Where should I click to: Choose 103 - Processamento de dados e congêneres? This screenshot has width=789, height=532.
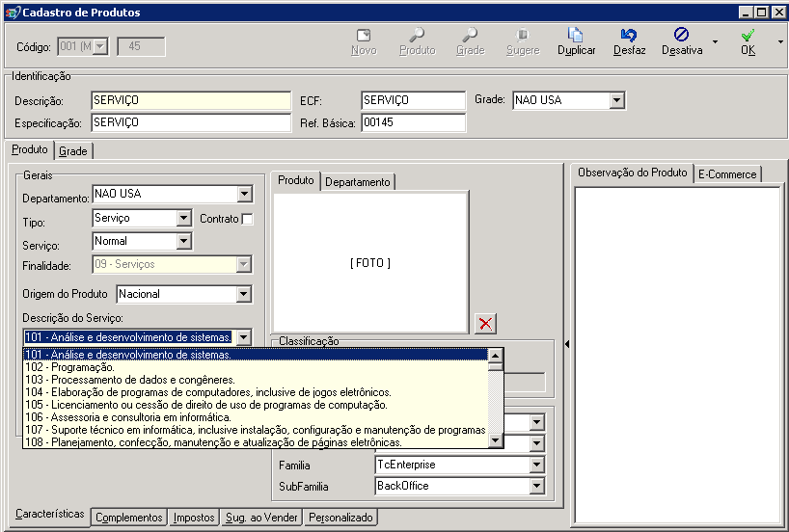pos(256,380)
